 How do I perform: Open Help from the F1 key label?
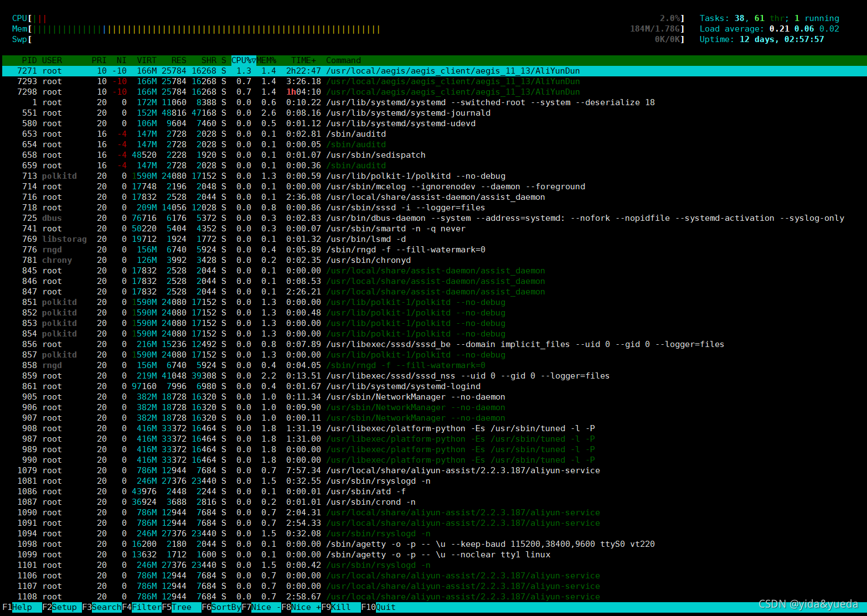[22, 607]
